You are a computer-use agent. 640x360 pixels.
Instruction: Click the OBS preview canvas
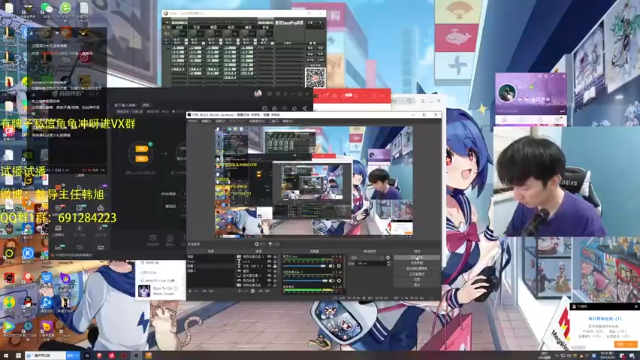(314, 182)
